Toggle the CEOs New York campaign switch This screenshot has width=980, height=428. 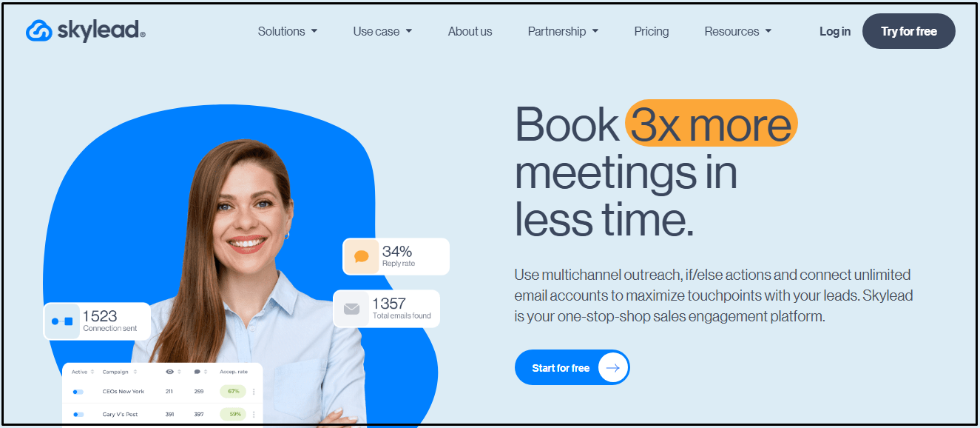click(x=78, y=392)
